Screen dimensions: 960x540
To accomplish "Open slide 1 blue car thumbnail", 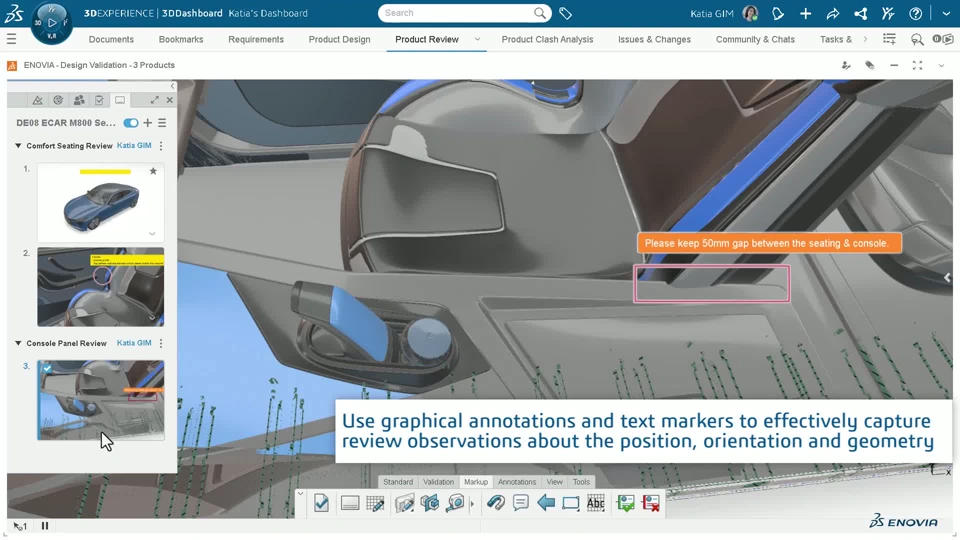I will pos(100,203).
